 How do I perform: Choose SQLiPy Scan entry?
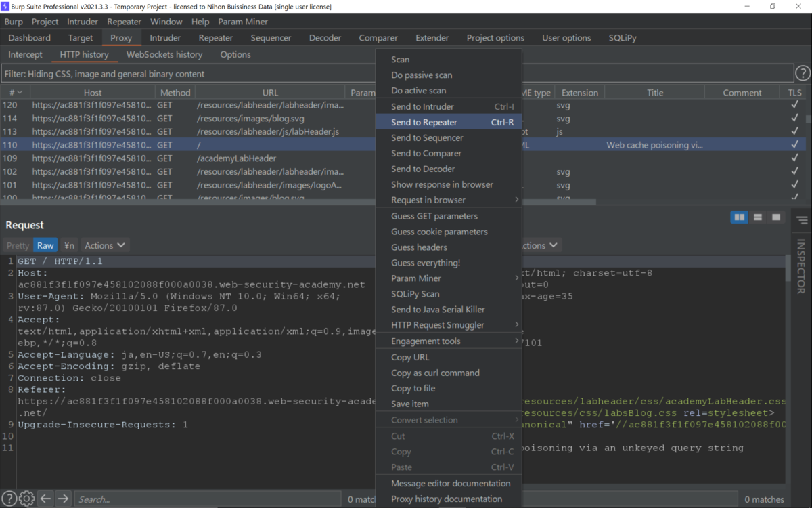click(x=449, y=294)
